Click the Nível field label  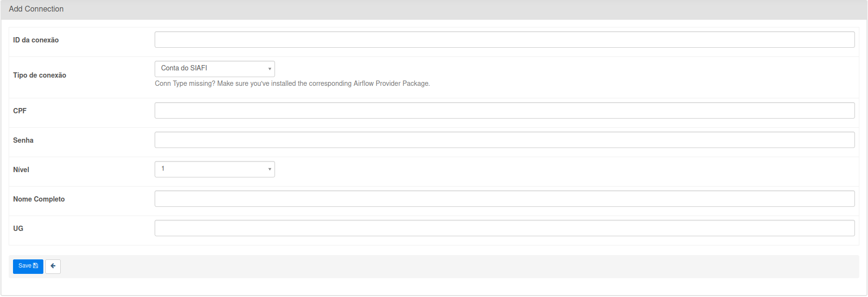coord(21,170)
